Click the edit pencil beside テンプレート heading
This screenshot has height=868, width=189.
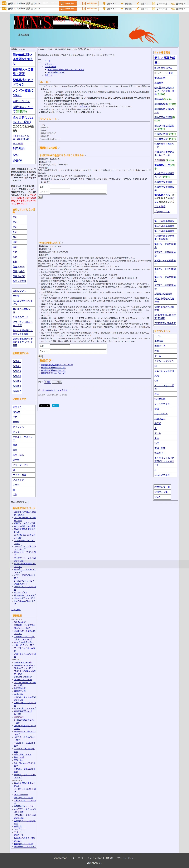coord(59,119)
